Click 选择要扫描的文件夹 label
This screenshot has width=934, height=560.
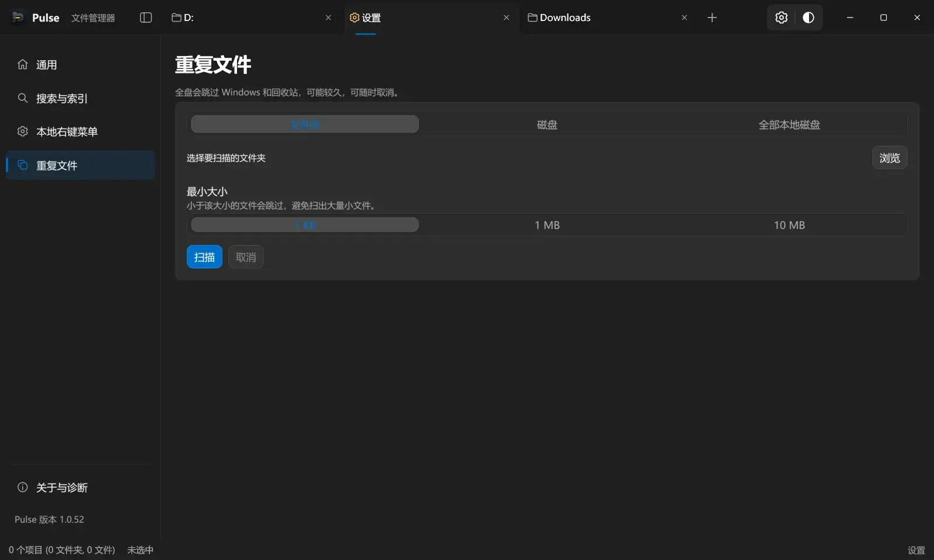[226, 157]
